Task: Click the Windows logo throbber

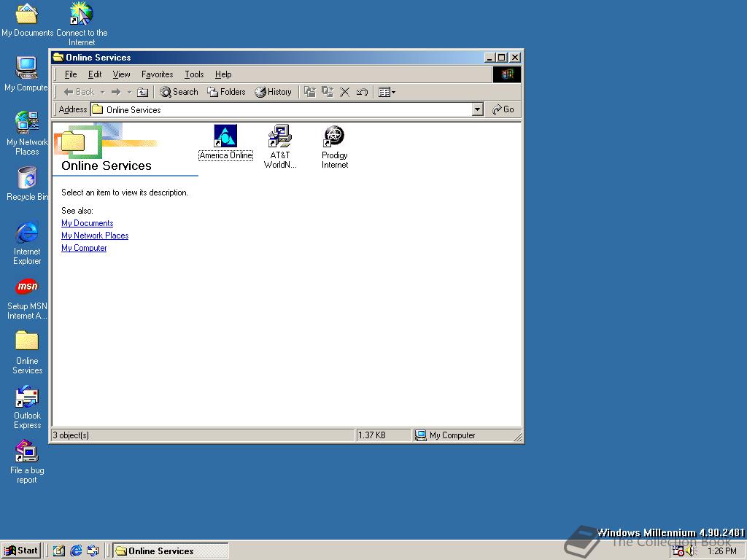Action: [x=506, y=74]
